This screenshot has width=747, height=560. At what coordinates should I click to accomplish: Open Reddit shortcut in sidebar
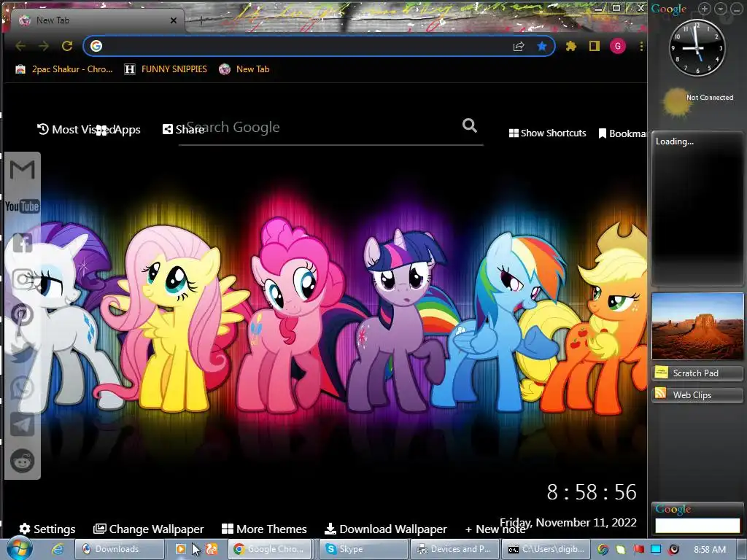23,461
